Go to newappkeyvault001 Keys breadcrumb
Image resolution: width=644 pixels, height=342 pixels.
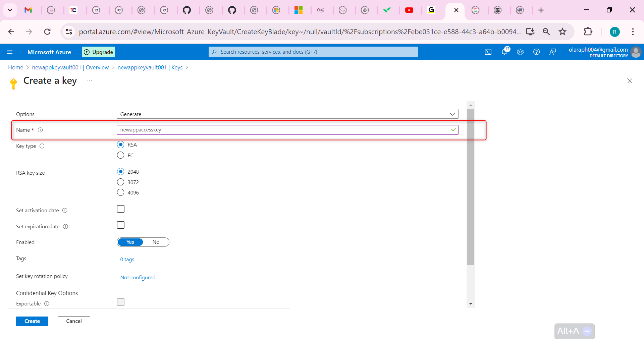pyautogui.click(x=150, y=67)
